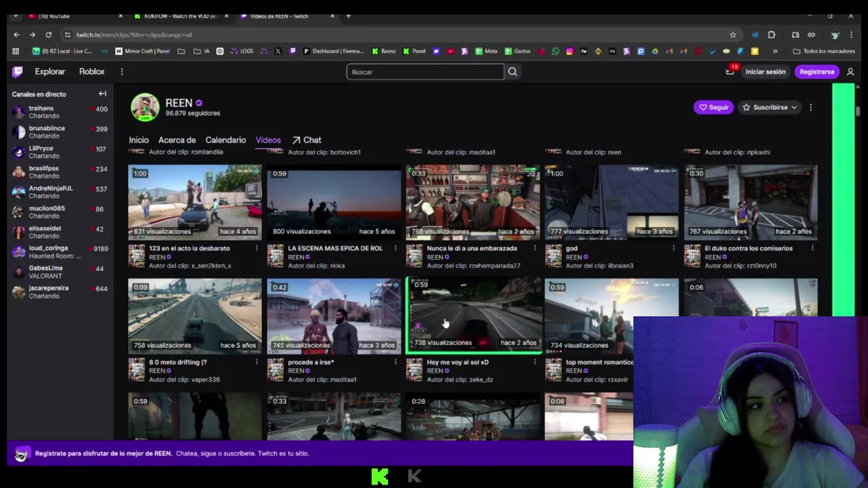This screenshot has width=868, height=488.
Task: Open options for '123 en el acto' clip
Action: point(256,249)
